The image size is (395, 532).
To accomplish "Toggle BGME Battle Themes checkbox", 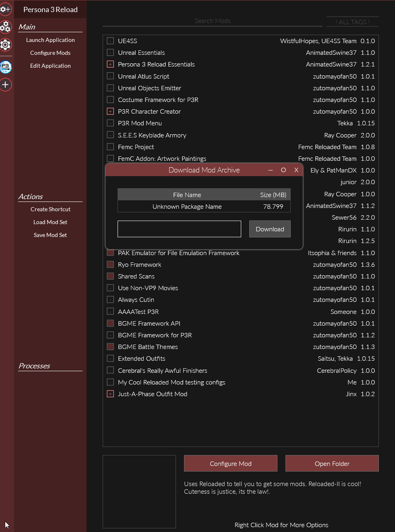I will [x=110, y=347].
